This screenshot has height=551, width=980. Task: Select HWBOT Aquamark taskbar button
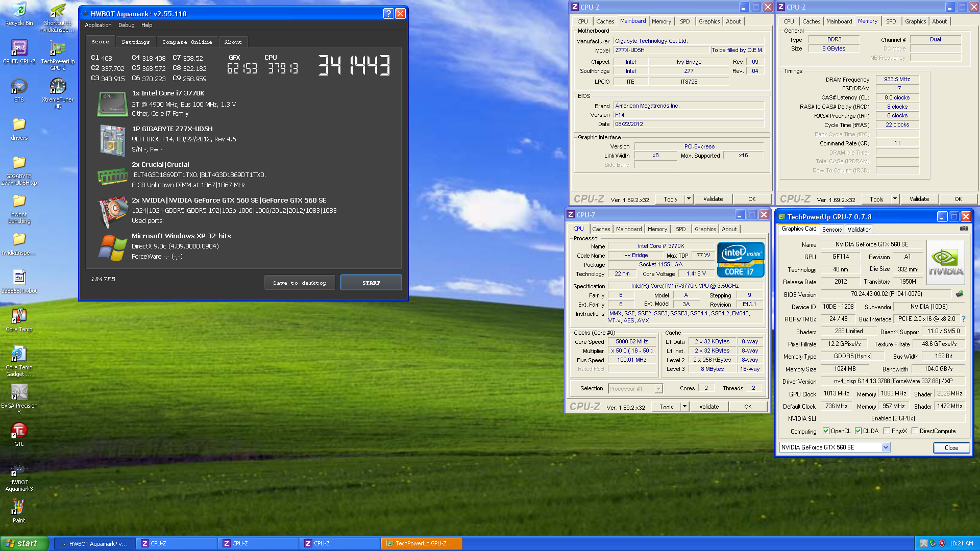[95, 543]
